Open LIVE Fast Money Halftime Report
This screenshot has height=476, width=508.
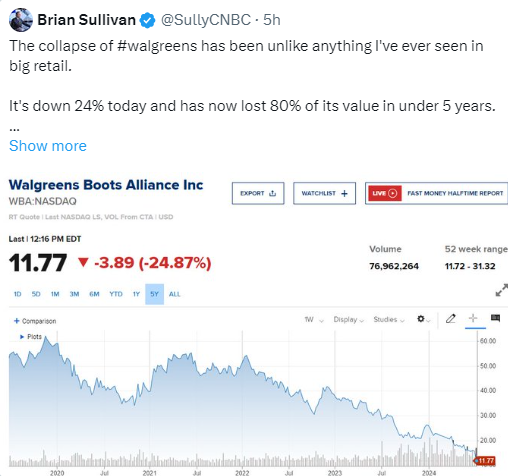point(436,193)
